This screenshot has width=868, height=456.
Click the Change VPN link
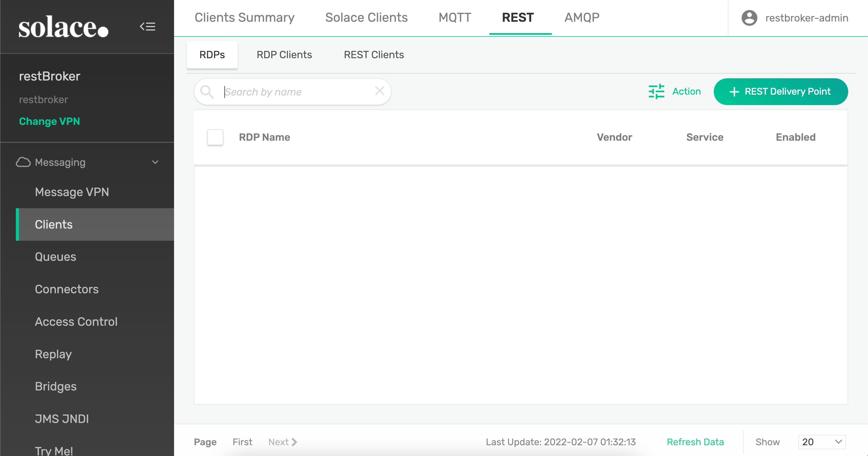(x=49, y=121)
